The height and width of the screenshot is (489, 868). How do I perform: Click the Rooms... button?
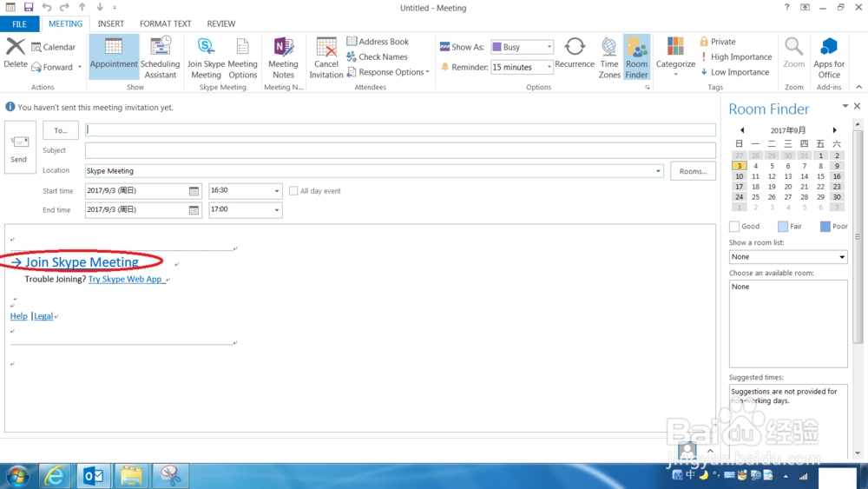(x=693, y=171)
